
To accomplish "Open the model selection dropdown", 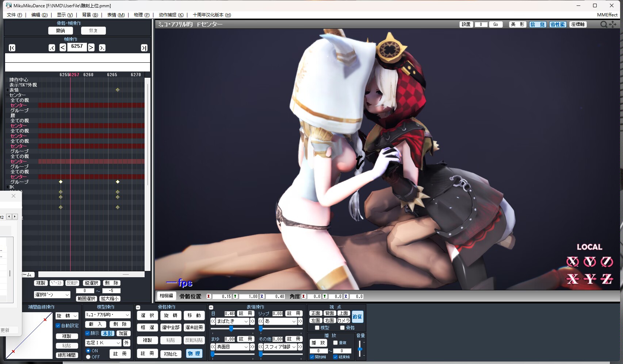I will 108,315.
